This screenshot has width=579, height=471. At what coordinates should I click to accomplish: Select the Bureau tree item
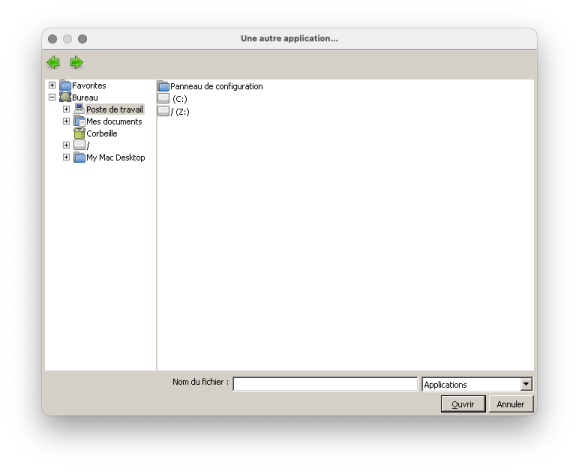coord(85,98)
